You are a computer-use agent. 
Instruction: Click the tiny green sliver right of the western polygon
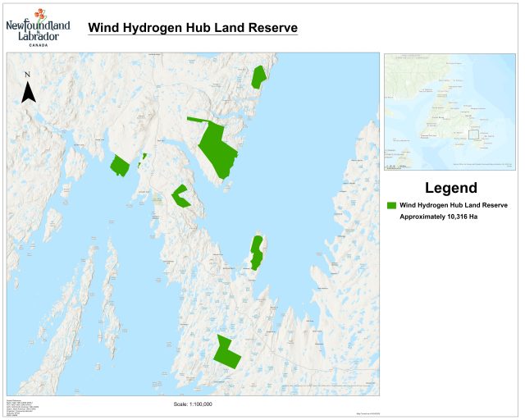(144, 157)
